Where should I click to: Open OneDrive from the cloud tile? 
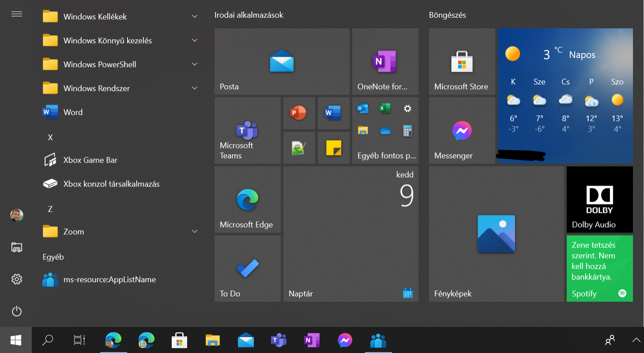click(x=385, y=130)
